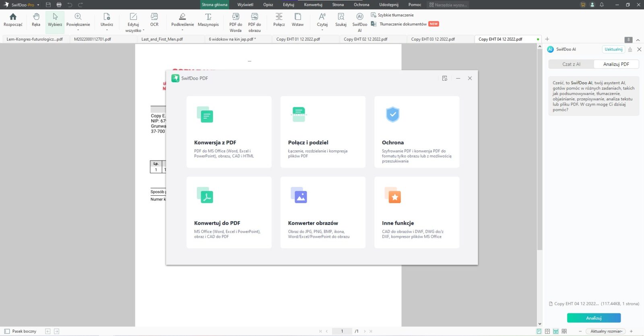Expand the Czytaj dropdown
Screen dimensions: 644x336
tap(322, 30)
